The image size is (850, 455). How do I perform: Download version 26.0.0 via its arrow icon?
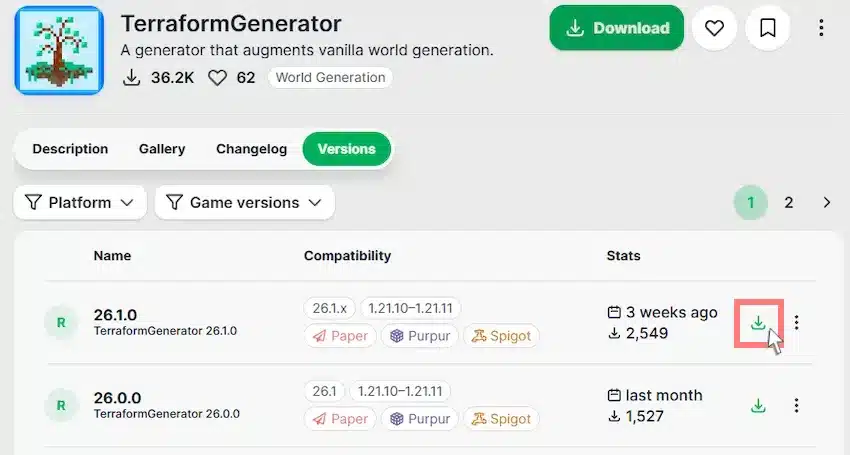point(758,406)
